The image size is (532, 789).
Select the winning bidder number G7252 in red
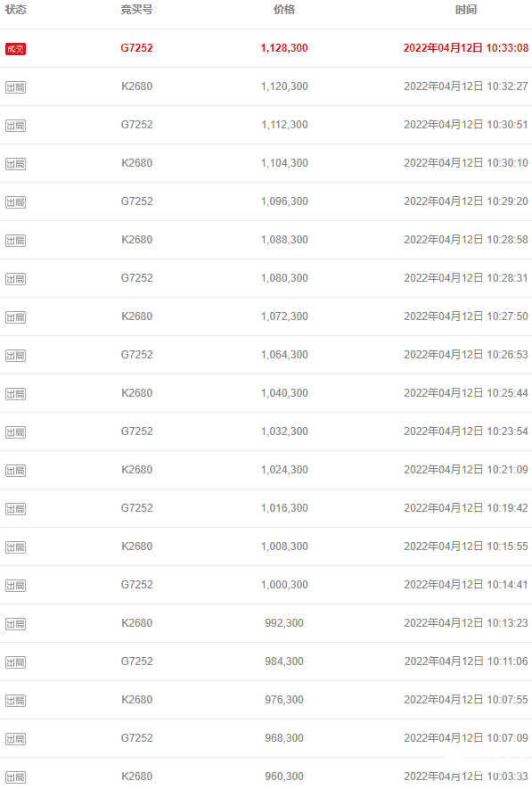pyautogui.click(x=136, y=48)
